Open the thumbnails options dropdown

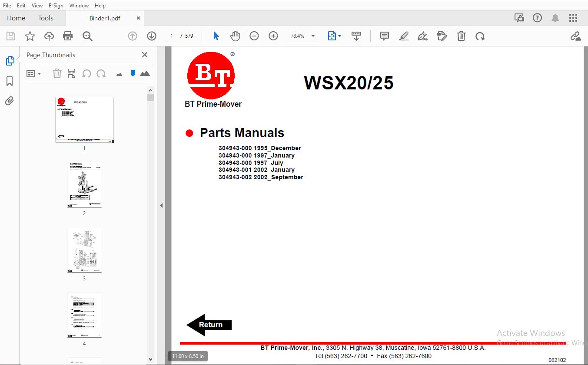[x=34, y=73]
